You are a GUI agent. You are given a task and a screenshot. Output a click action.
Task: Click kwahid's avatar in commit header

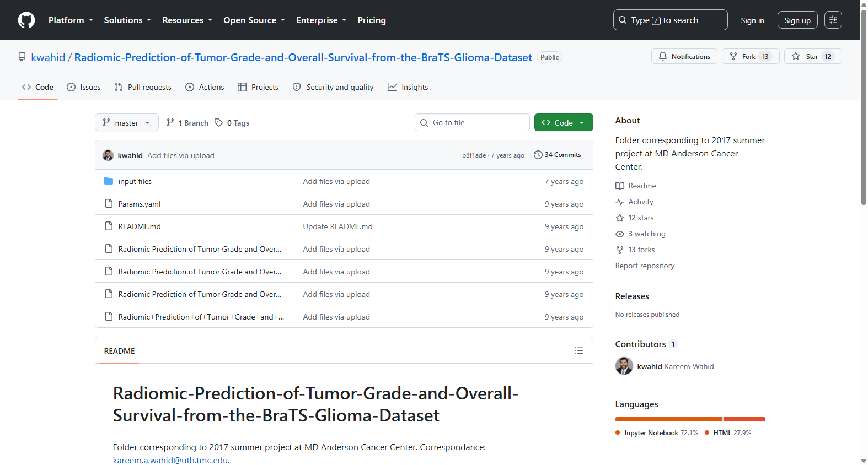[x=108, y=155]
